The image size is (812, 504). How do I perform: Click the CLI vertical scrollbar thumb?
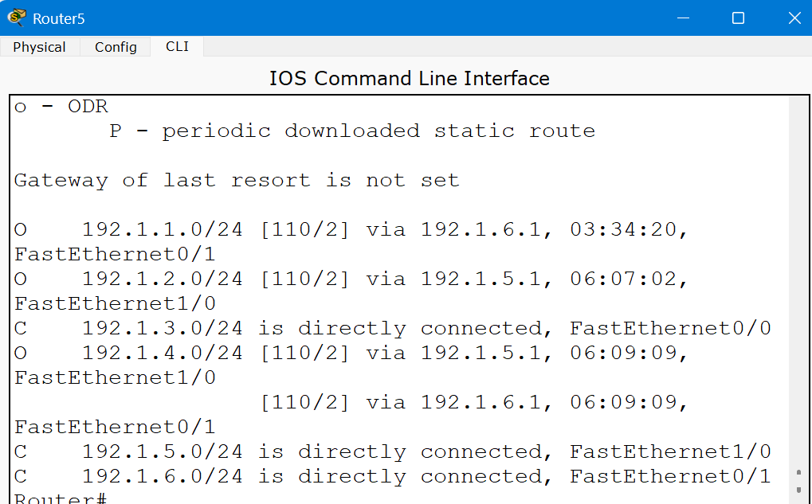[x=798, y=480]
